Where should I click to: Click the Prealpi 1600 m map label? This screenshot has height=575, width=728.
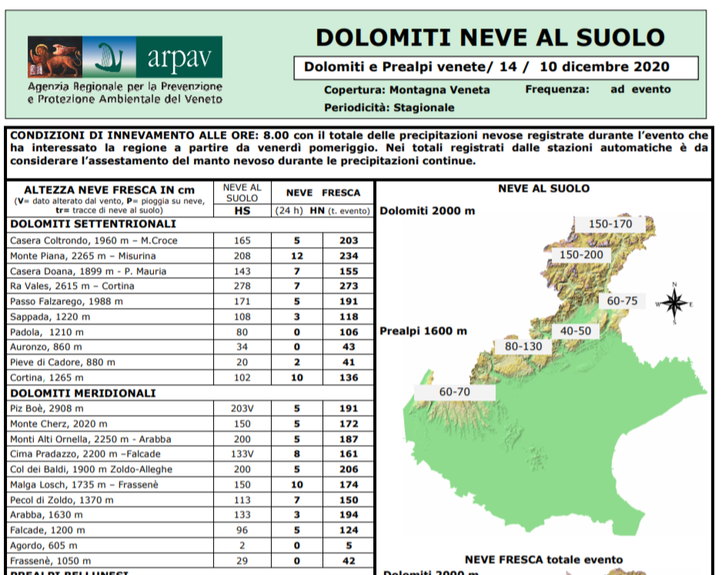click(423, 331)
